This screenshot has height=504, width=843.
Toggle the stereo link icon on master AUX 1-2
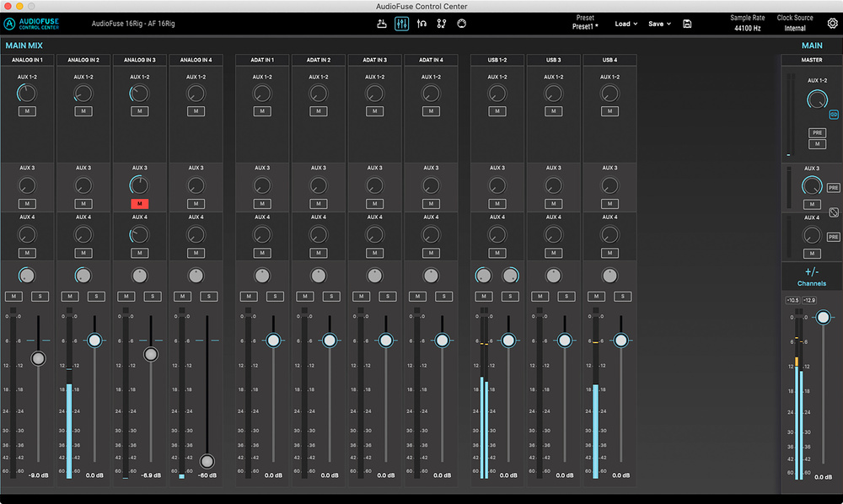coord(834,114)
